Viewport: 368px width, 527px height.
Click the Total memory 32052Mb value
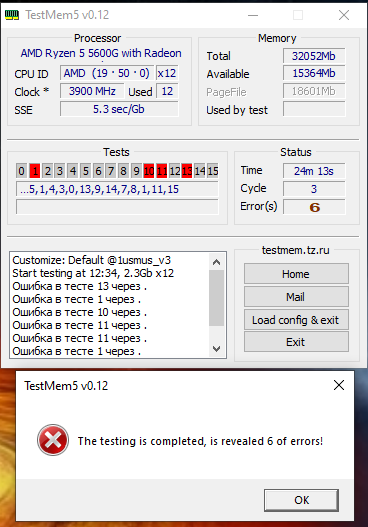[314, 56]
